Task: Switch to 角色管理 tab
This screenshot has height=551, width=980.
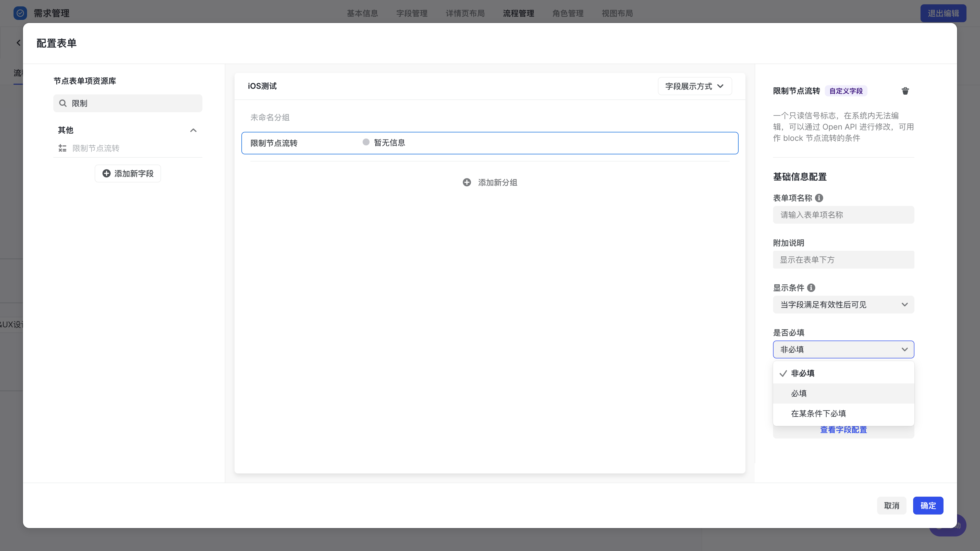Action: (568, 13)
